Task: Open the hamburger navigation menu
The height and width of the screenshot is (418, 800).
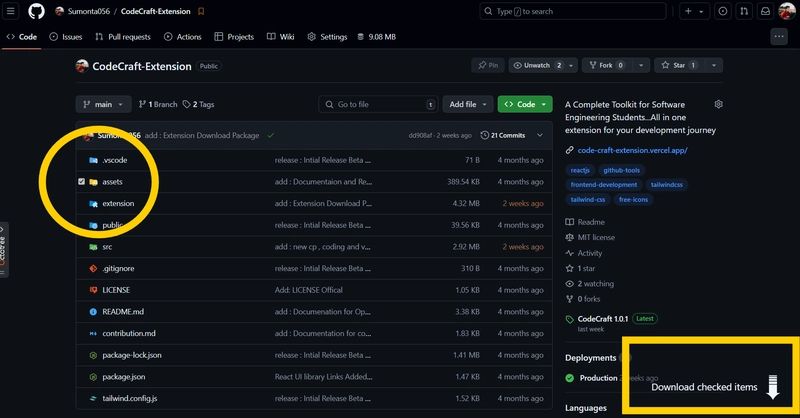Action: click(x=11, y=11)
